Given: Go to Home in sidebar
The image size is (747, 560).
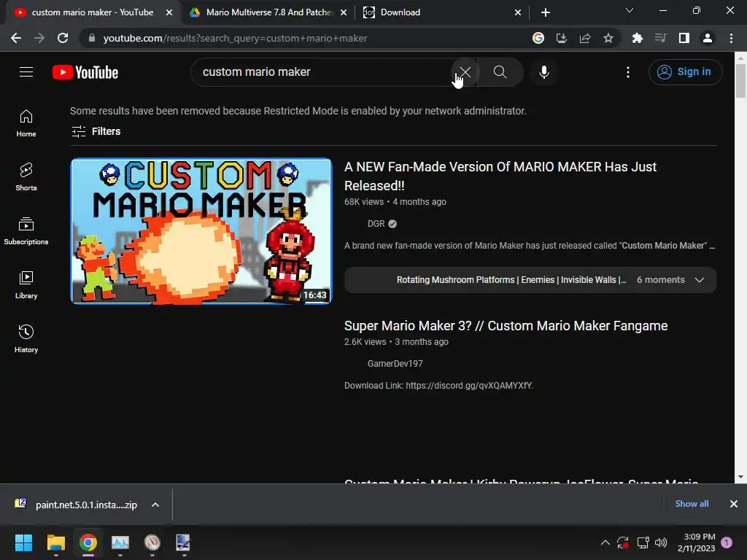Looking at the screenshot, I should [26, 122].
